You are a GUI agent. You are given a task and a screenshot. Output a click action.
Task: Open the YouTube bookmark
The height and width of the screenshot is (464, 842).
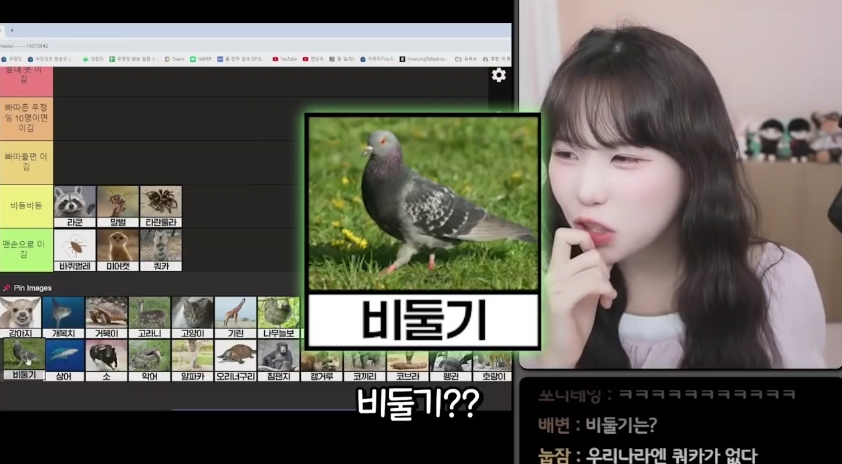284,59
